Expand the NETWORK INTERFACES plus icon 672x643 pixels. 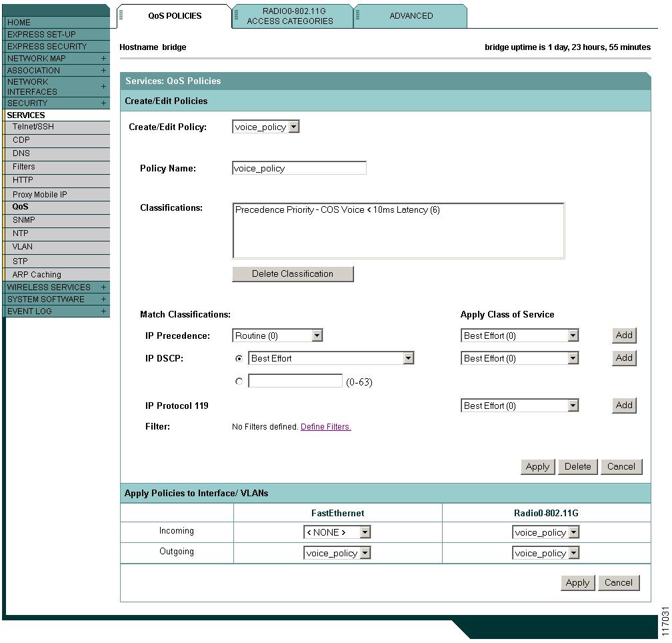pyautogui.click(x=103, y=87)
